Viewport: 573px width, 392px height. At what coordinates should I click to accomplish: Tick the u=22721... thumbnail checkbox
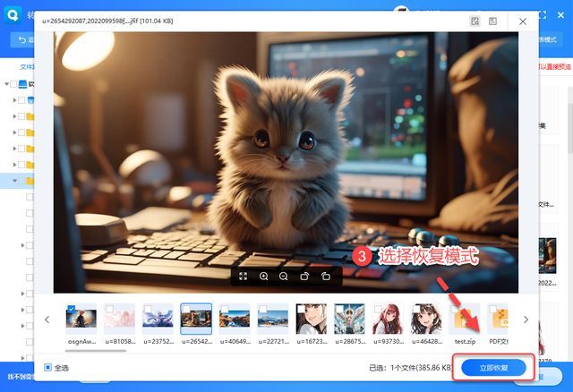click(263, 309)
